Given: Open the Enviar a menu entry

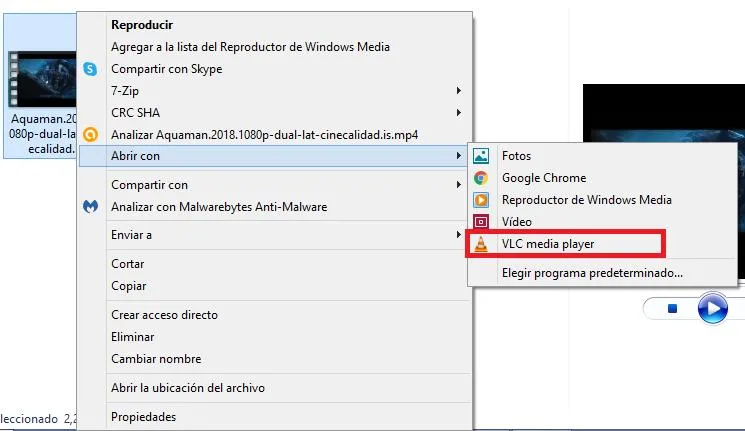Looking at the screenshot, I should 276,235.
